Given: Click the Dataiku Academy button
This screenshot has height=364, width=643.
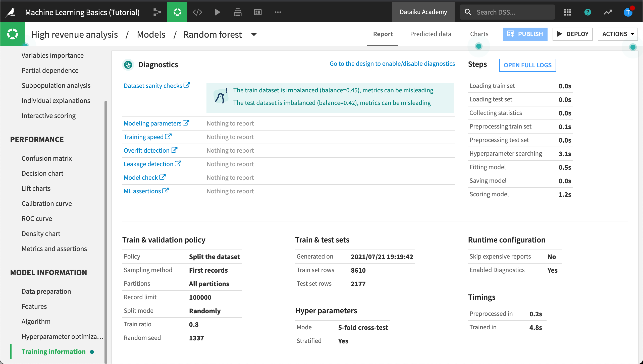Looking at the screenshot, I should point(423,12).
